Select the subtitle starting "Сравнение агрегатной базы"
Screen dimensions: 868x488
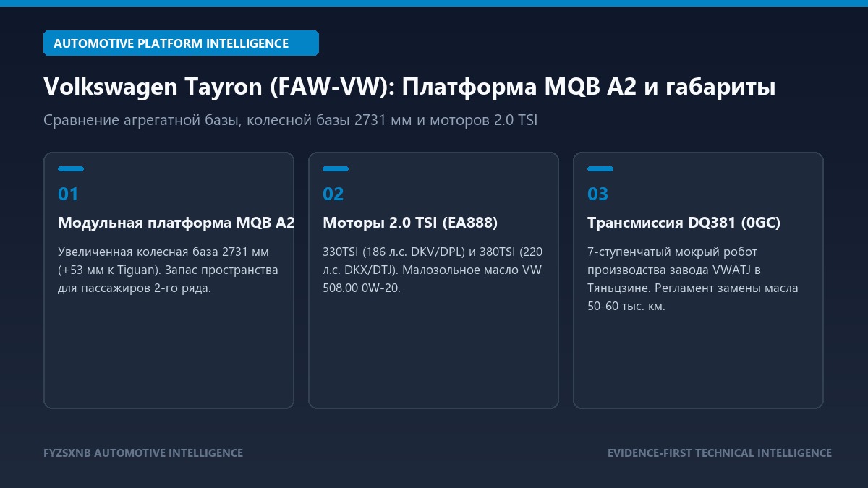290,120
